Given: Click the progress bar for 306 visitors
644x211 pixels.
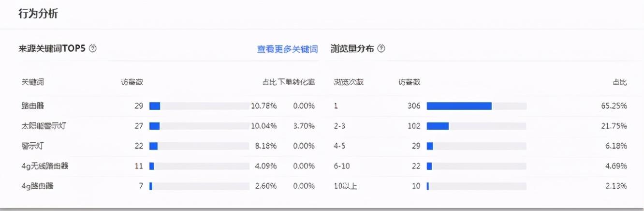Looking at the screenshot, I should point(459,106).
